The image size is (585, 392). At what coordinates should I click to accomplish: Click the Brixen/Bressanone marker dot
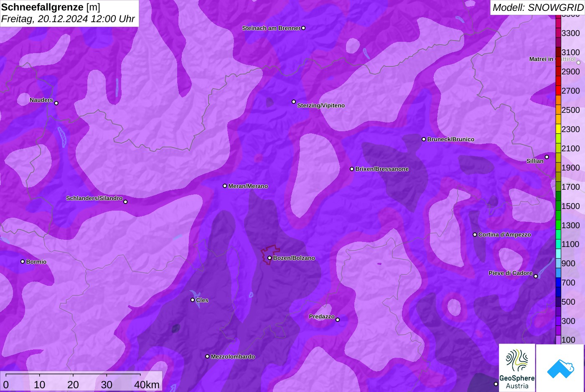(x=352, y=169)
